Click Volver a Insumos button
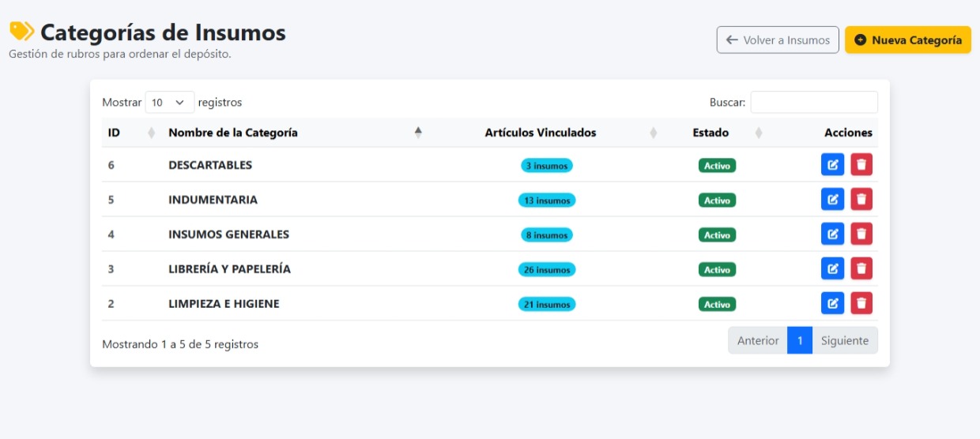 click(x=778, y=39)
